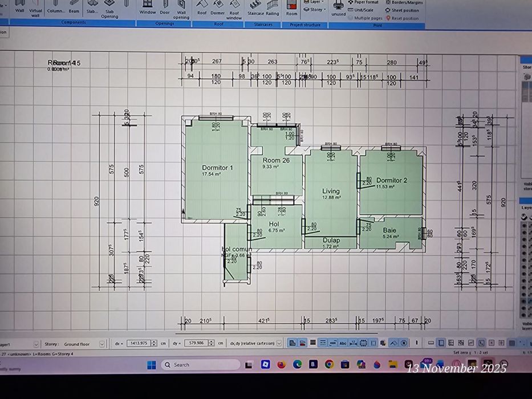Viewport: 532px width, 399px height.
Task: Select the Hol room label
Action: [x=274, y=224]
